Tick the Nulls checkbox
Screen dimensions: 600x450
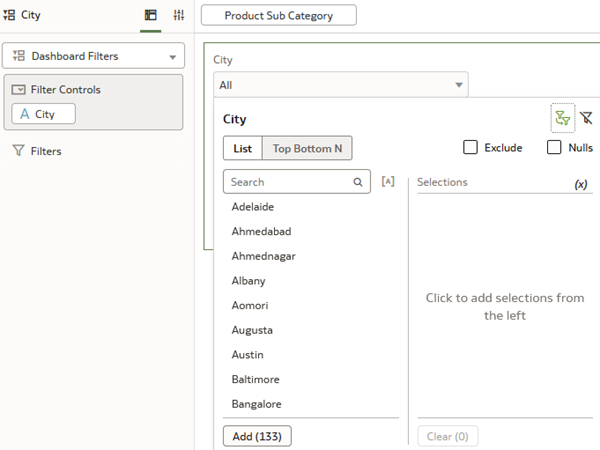tap(554, 148)
